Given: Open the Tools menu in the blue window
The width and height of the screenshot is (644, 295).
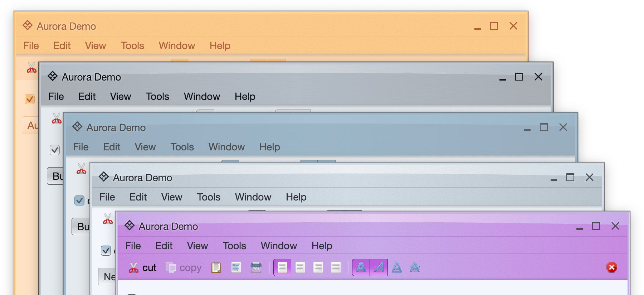Looking at the screenshot, I should pyautogui.click(x=182, y=147).
